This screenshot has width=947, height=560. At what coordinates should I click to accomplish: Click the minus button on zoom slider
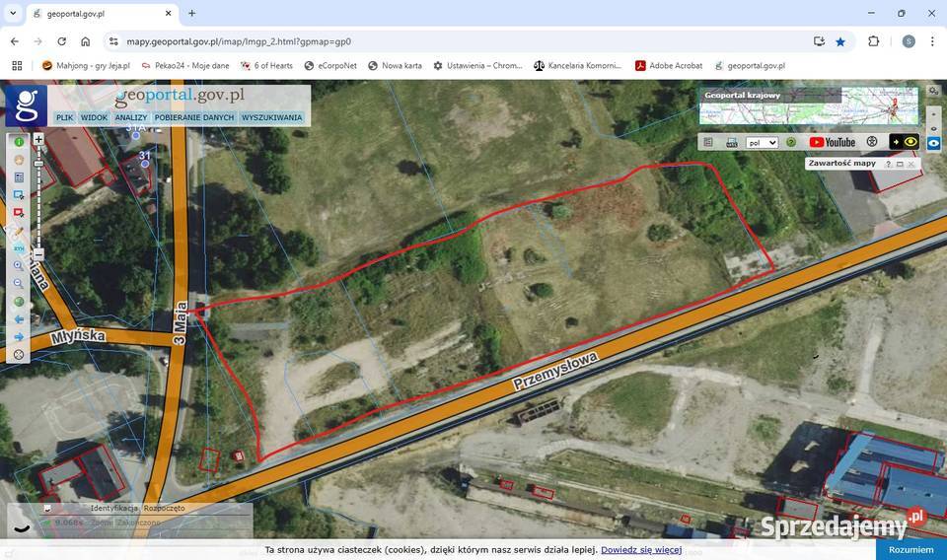click(x=38, y=254)
